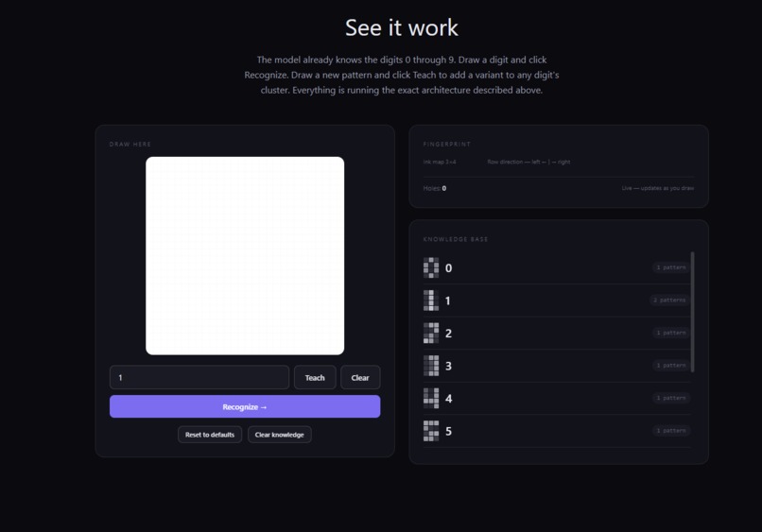Click 'Live — updates as you draw' text
Image resolution: width=762 pixels, height=532 pixels.
click(x=657, y=188)
